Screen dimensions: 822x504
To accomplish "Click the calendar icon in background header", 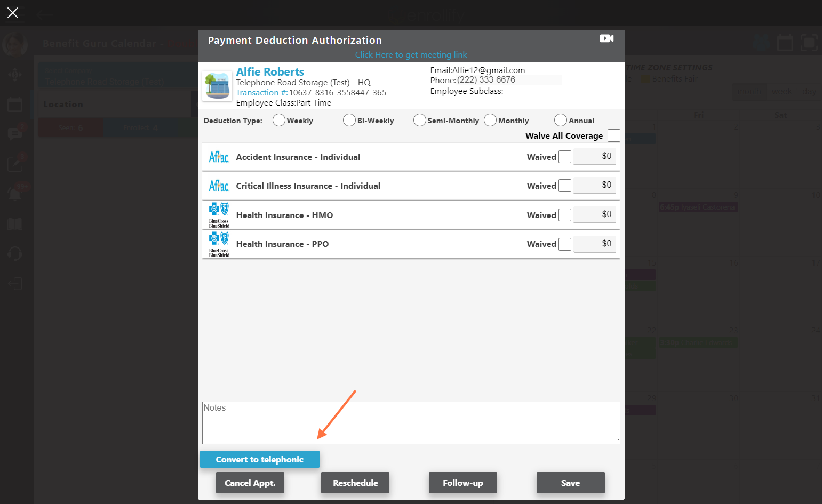I will coord(785,43).
